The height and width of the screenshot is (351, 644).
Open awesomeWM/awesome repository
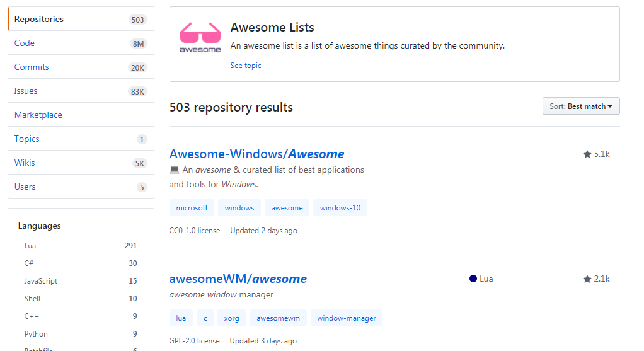pyautogui.click(x=238, y=279)
